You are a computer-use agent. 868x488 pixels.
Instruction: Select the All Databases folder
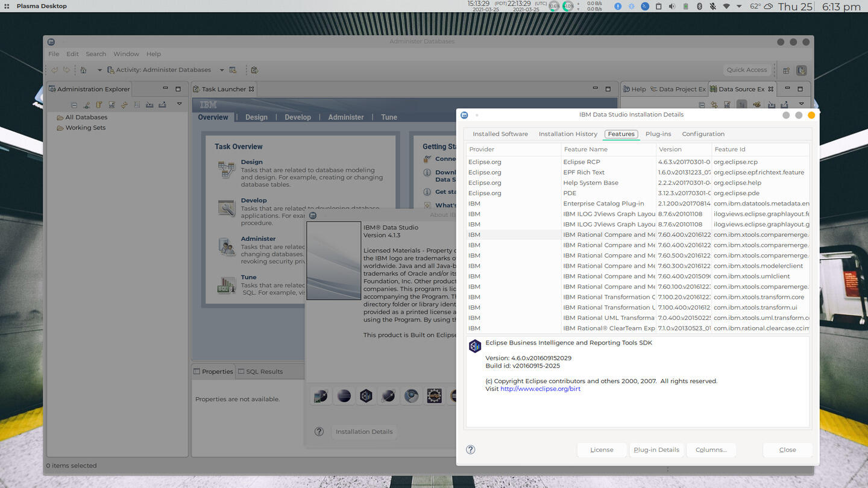81,117
